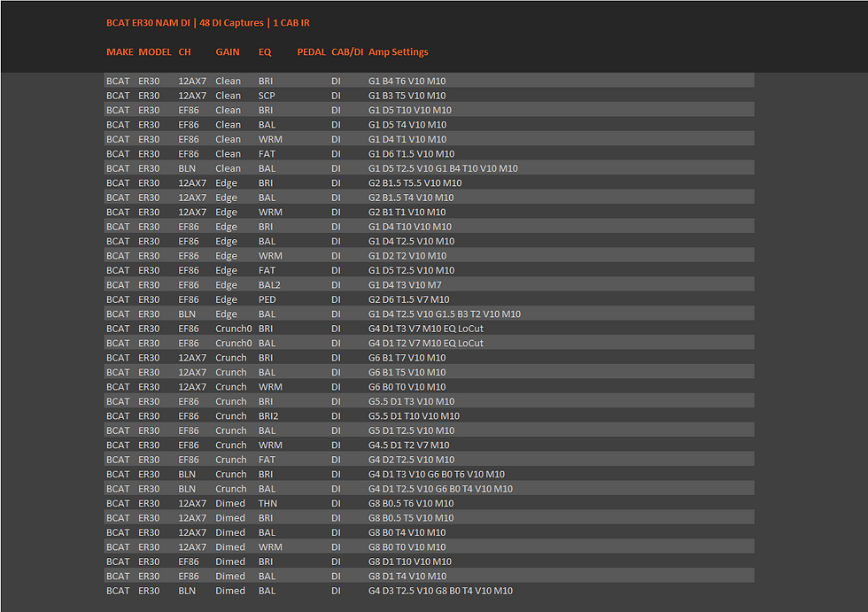Screen dimensions: 868x612
Task: Select 'G1 D6 T1.5 V10 M10' settings
Action: pyautogui.click(x=411, y=154)
